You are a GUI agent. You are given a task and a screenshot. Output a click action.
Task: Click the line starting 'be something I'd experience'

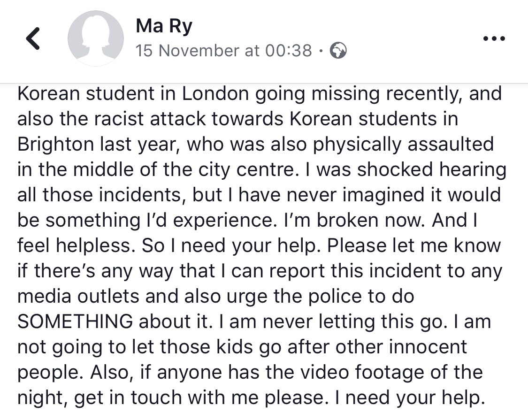247,221
